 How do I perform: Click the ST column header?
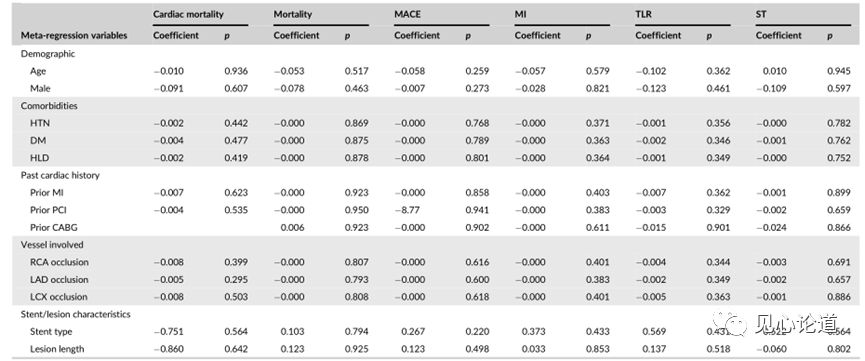coord(761,14)
